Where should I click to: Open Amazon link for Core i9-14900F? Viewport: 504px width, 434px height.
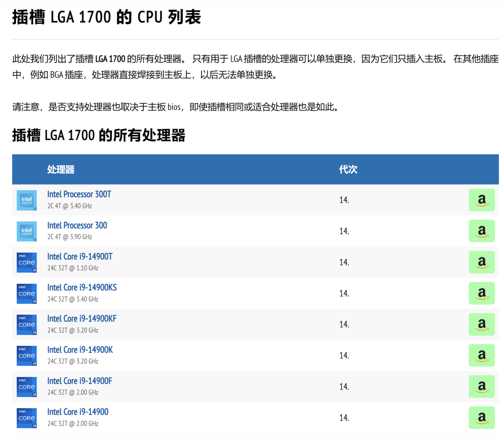click(482, 386)
